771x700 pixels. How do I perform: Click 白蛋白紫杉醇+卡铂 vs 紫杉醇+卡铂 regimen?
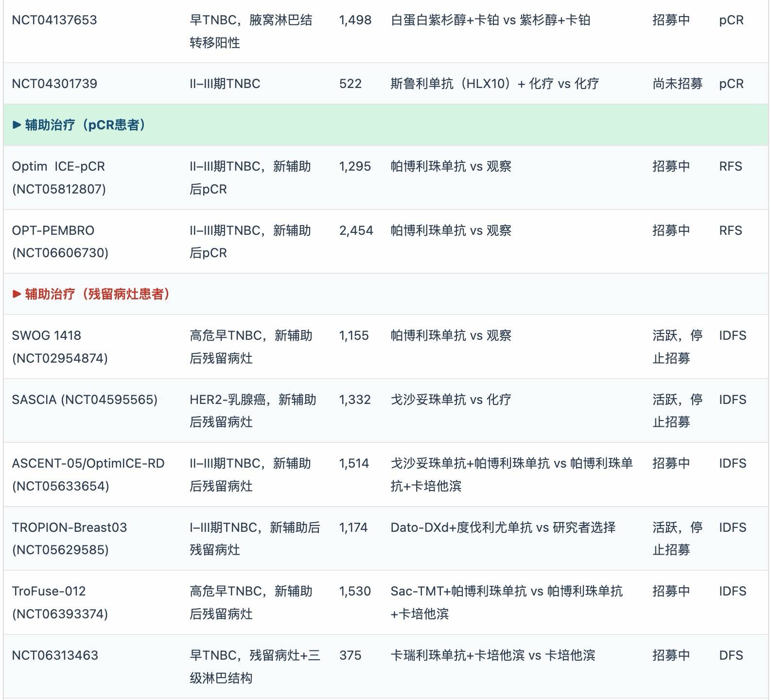(491, 20)
